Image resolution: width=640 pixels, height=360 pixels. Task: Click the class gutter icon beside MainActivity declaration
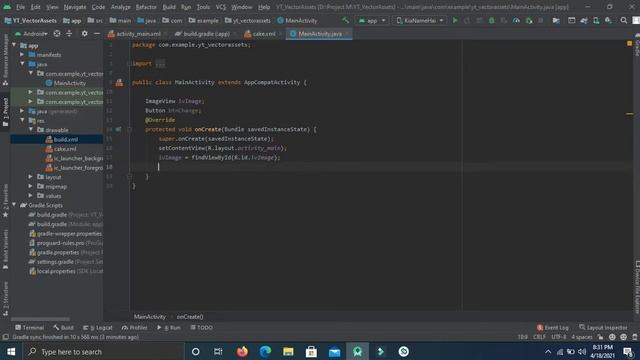click(119, 82)
